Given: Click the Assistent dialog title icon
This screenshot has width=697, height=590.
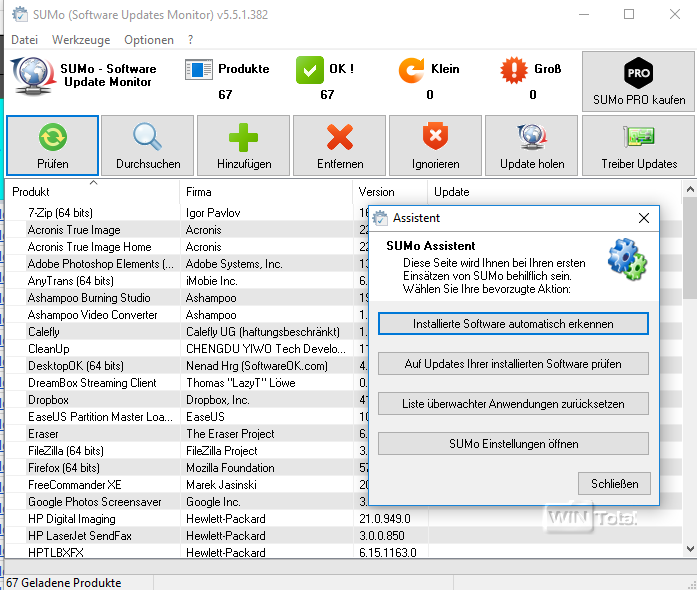Looking at the screenshot, I should coord(380,218).
